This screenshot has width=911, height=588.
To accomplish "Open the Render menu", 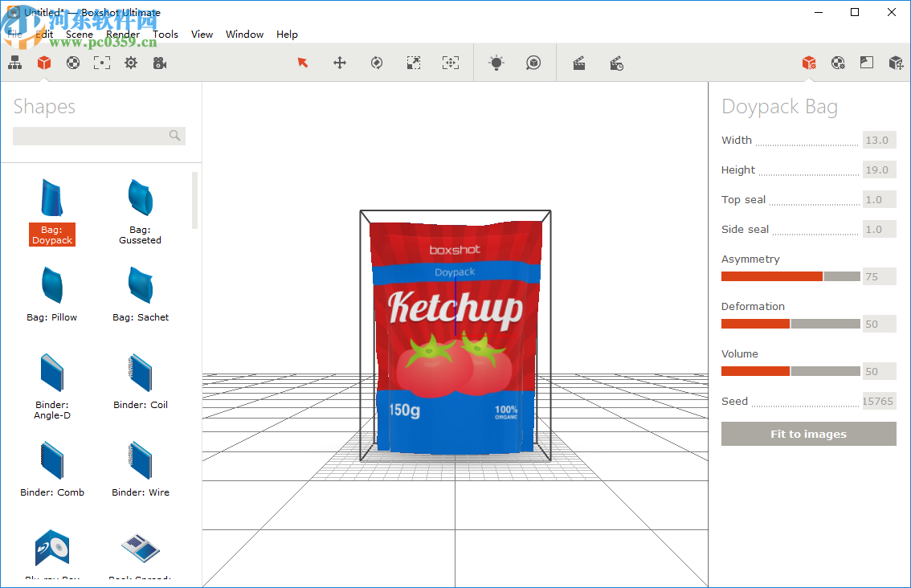I will (122, 35).
